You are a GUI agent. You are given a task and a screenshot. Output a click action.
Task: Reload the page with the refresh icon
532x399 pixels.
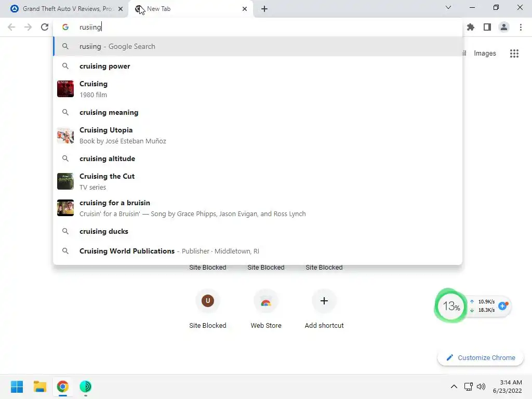45,27
